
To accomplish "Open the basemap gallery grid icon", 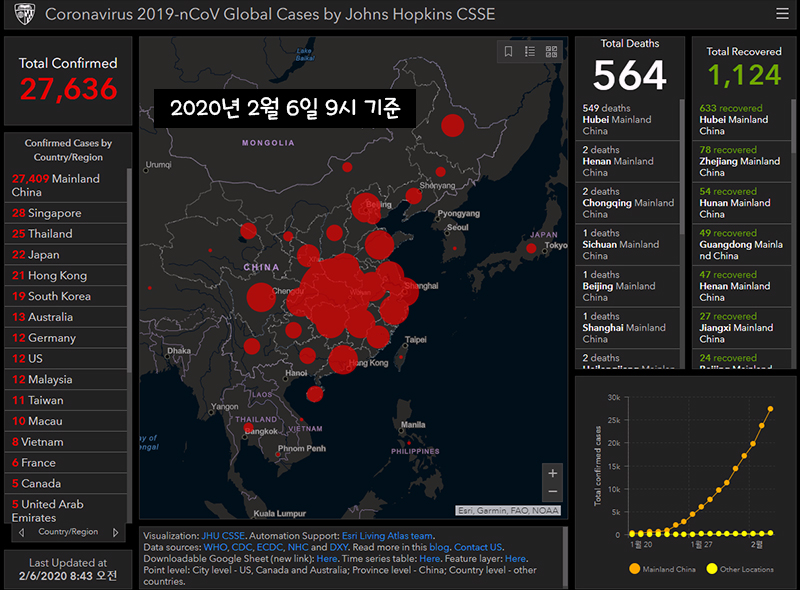I will tap(552, 52).
